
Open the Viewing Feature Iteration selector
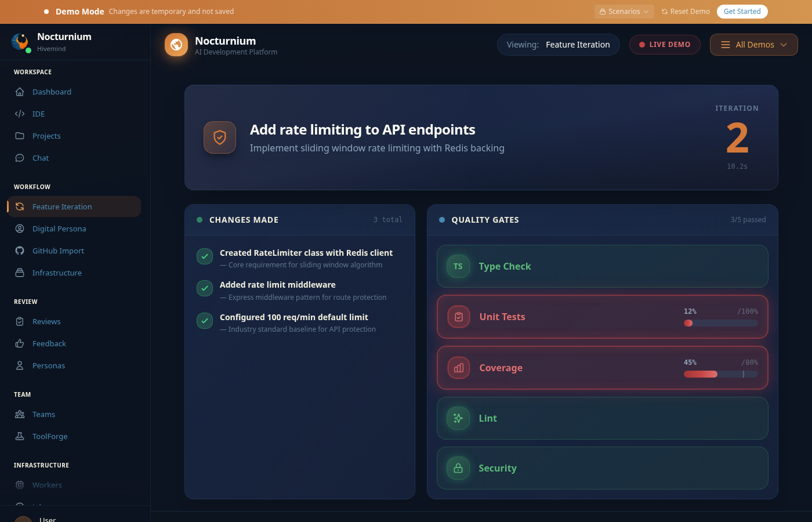point(558,45)
